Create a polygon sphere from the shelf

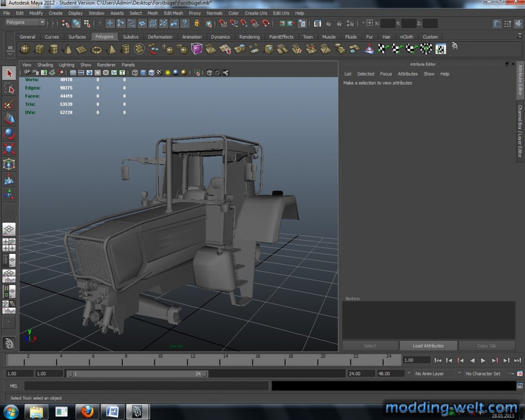(x=25, y=49)
